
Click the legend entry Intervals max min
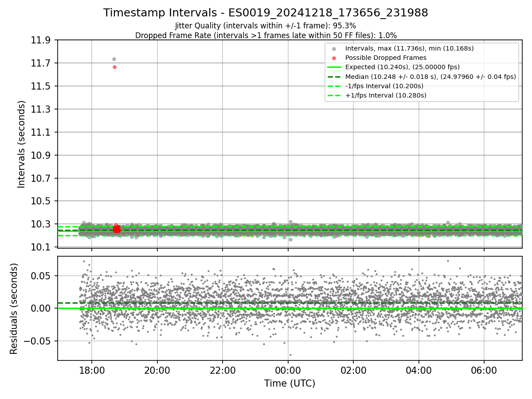409,48
